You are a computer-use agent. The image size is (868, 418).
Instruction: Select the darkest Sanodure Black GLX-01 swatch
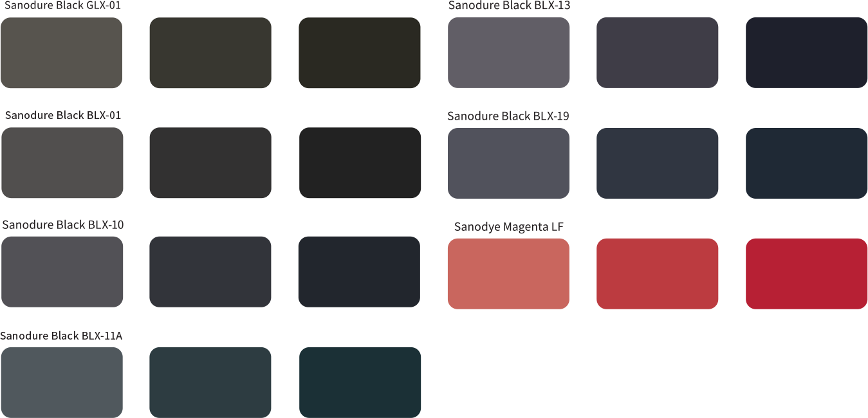359,53
